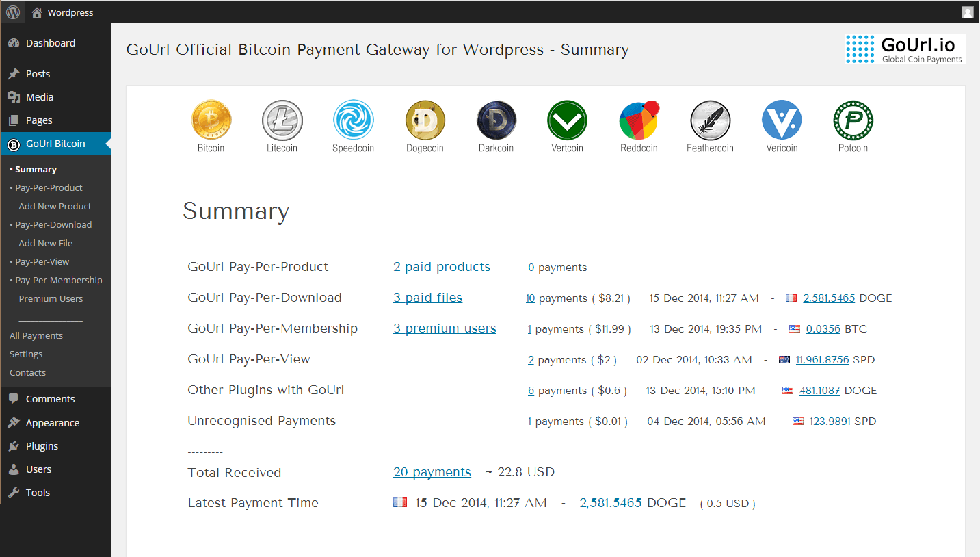Click the Darkcoin coin icon

(496, 120)
